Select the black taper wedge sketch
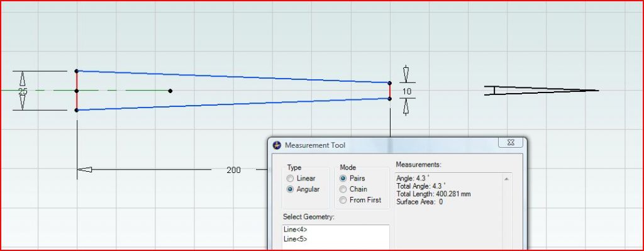This screenshot has height=251, width=644. point(541,91)
